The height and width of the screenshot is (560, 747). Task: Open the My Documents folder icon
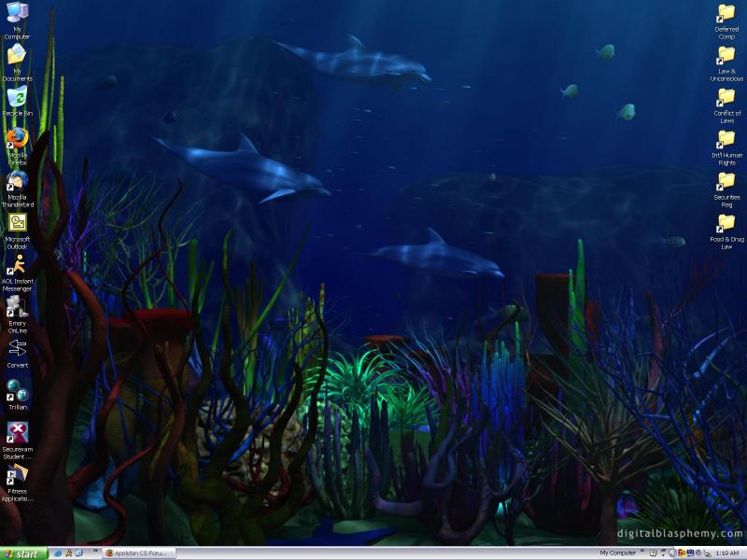17,63
